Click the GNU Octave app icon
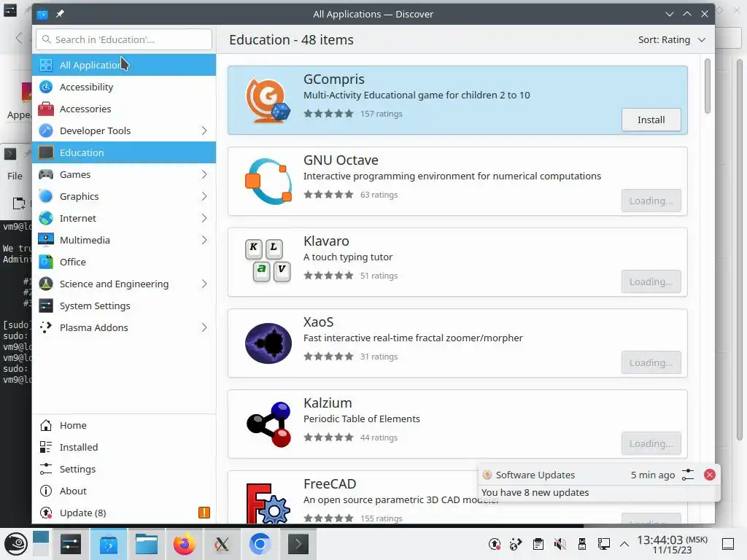Viewport: 747px width, 560px height. pyautogui.click(x=268, y=182)
